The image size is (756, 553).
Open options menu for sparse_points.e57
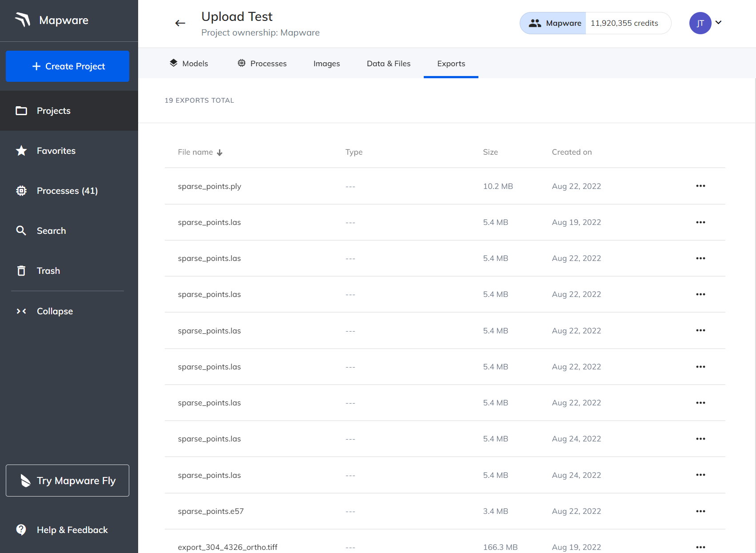[700, 511]
